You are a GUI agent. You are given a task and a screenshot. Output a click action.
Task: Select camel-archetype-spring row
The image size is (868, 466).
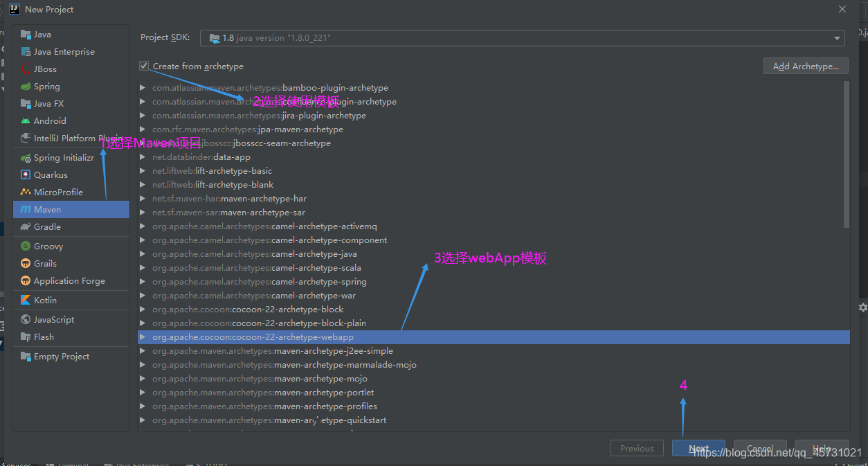[494, 282]
